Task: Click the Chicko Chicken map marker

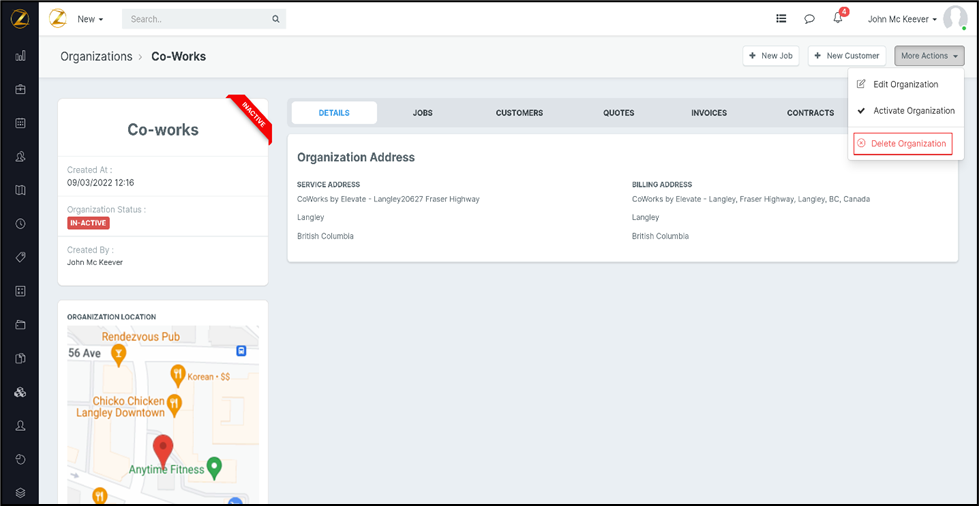Action: [175, 405]
